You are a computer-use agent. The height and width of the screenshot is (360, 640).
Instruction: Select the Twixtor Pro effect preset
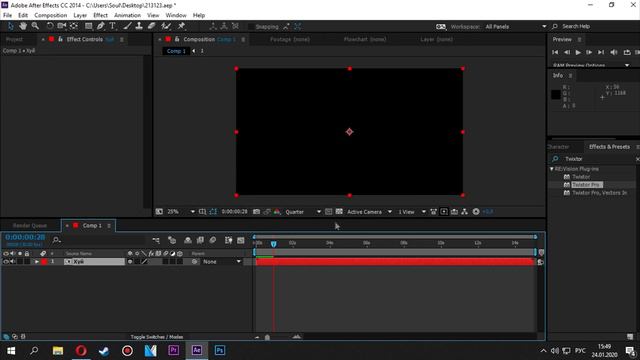[587, 185]
